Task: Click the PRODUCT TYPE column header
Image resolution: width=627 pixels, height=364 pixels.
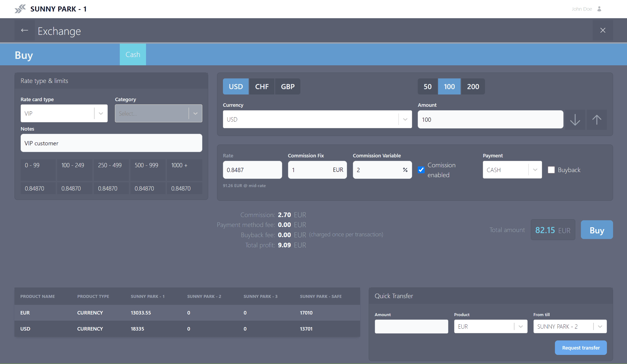Action: pos(93,296)
